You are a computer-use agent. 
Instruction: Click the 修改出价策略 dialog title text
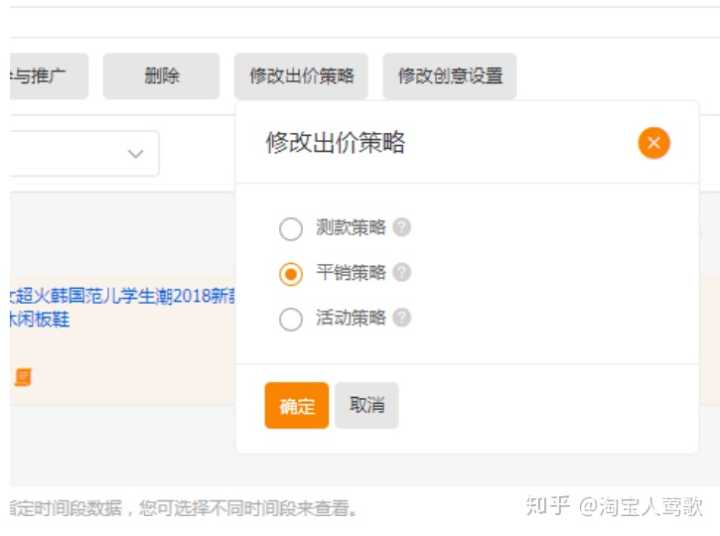[335, 142]
